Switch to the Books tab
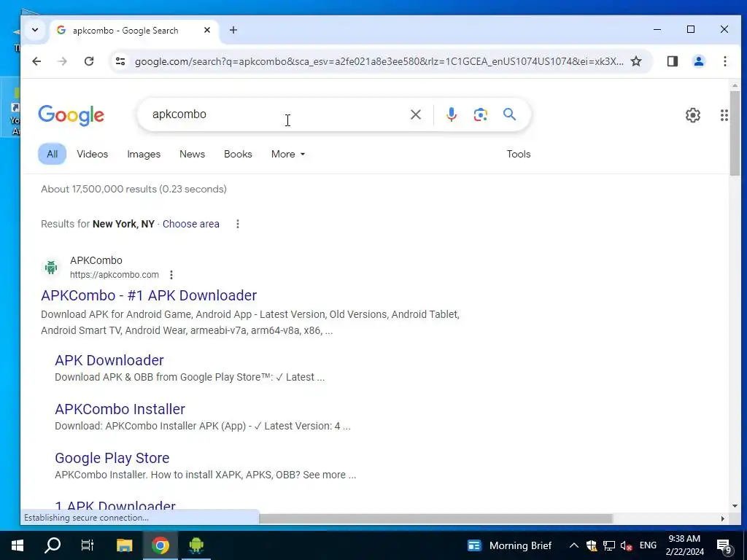The height and width of the screenshot is (560, 747). coord(238,155)
